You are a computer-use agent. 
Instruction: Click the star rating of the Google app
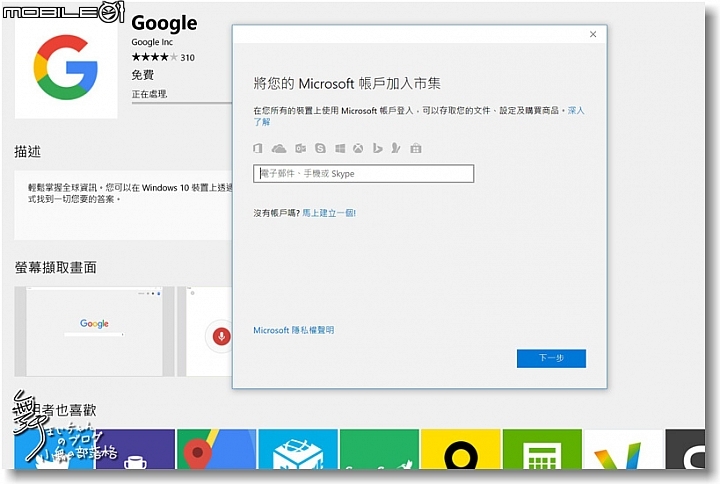click(x=154, y=57)
